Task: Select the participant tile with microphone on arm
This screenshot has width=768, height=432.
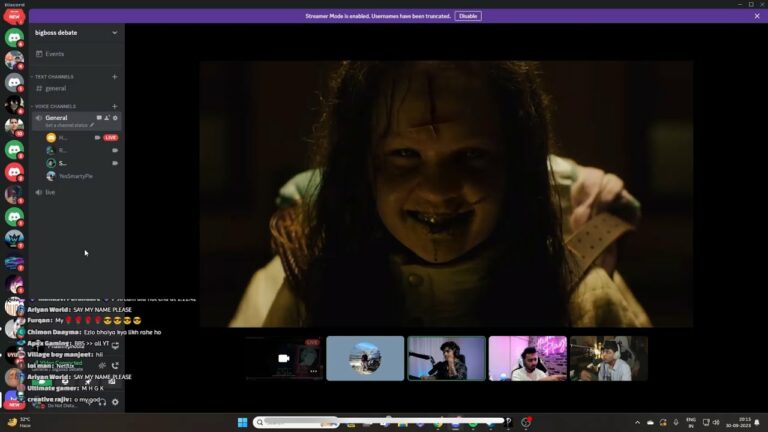Action: pyautogui.click(x=447, y=359)
